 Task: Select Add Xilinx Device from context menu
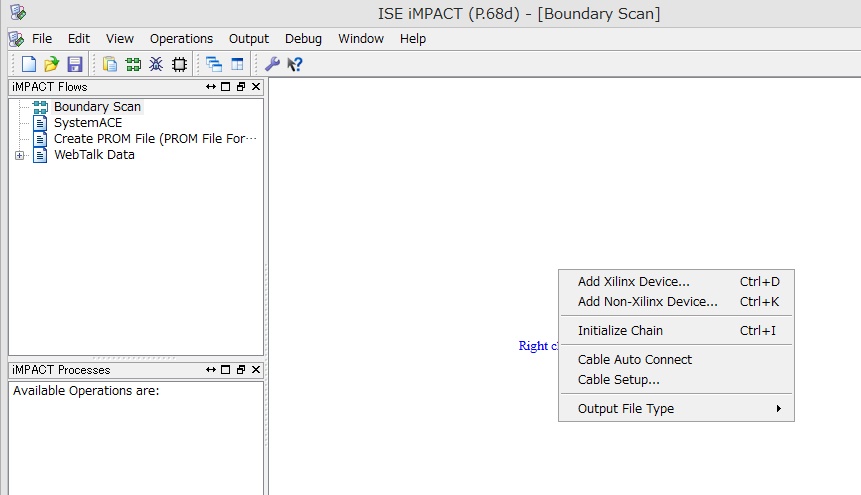click(633, 281)
